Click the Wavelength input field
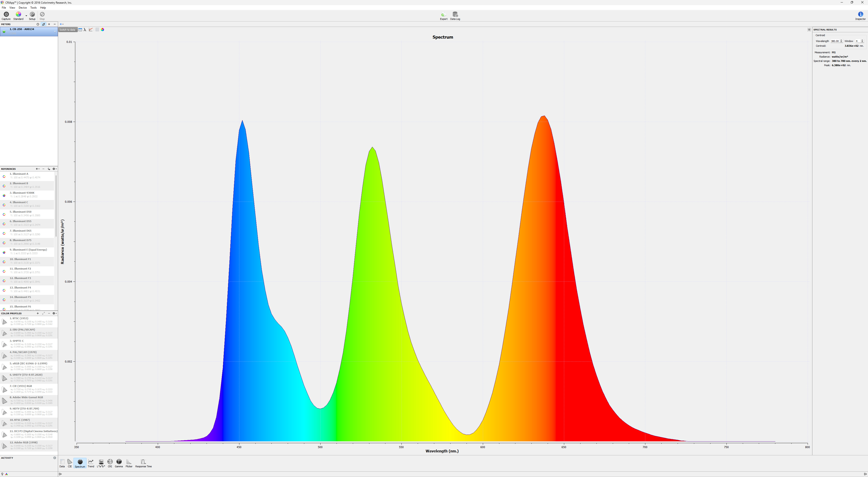The height and width of the screenshot is (477, 868). pyautogui.click(x=835, y=41)
